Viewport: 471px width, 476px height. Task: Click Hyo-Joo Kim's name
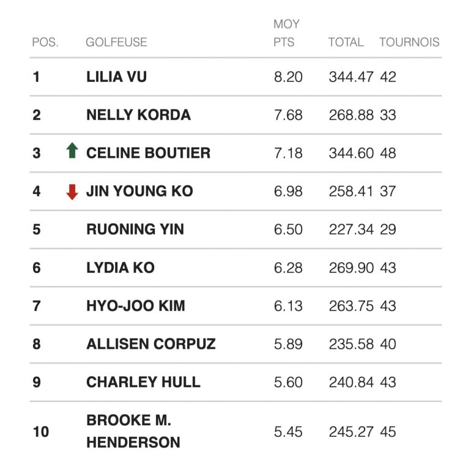tap(136, 306)
